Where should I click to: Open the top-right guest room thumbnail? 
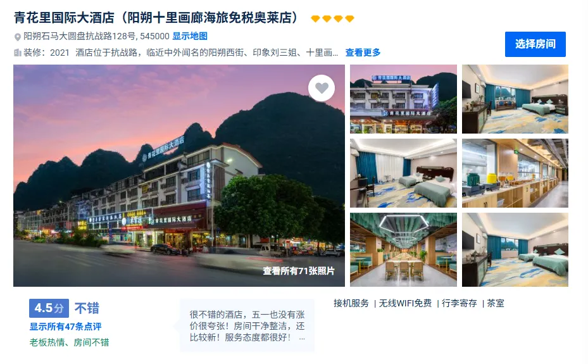click(515, 99)
